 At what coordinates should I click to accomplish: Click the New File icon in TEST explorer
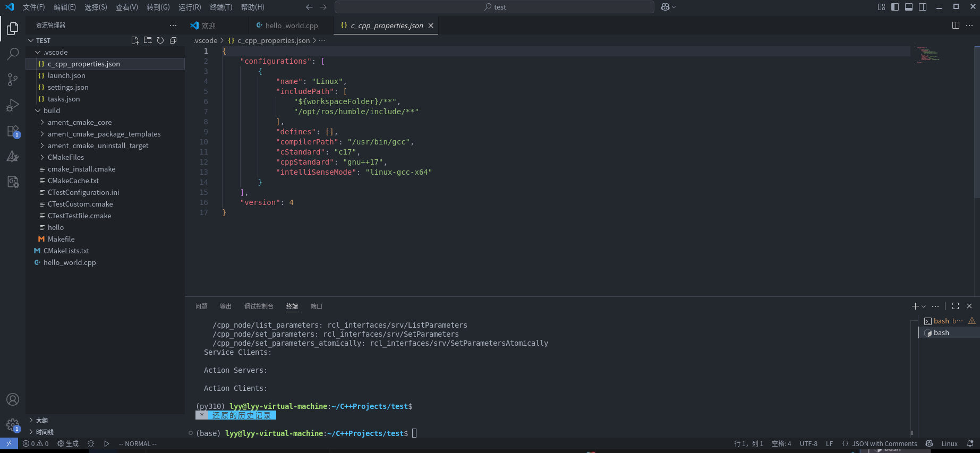click(x=135, y=40)
